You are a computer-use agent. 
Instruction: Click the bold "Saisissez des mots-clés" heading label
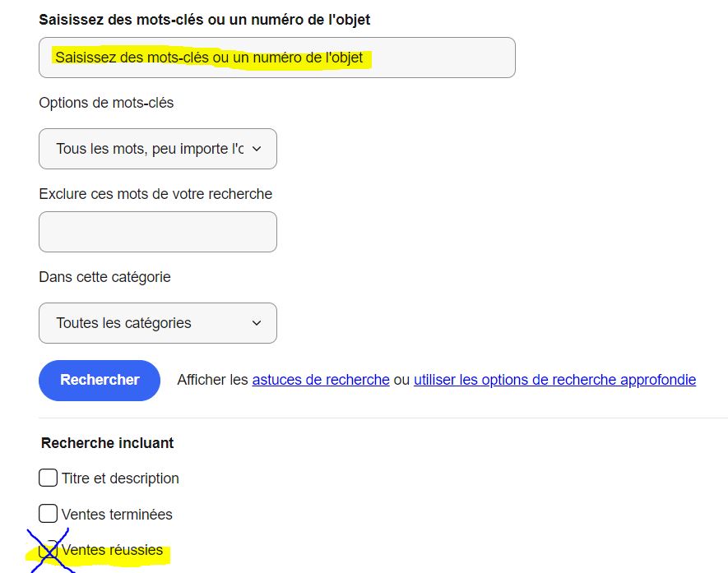click(x=204, y=19)
